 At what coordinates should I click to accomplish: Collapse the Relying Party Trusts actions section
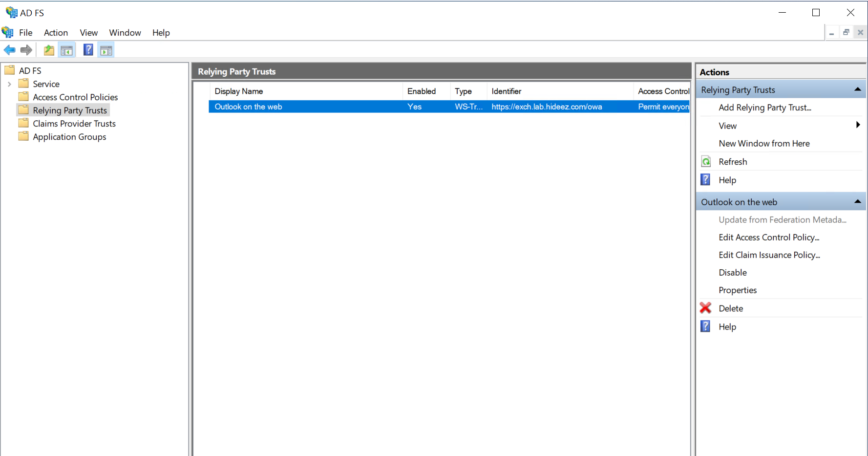[857, 89]
